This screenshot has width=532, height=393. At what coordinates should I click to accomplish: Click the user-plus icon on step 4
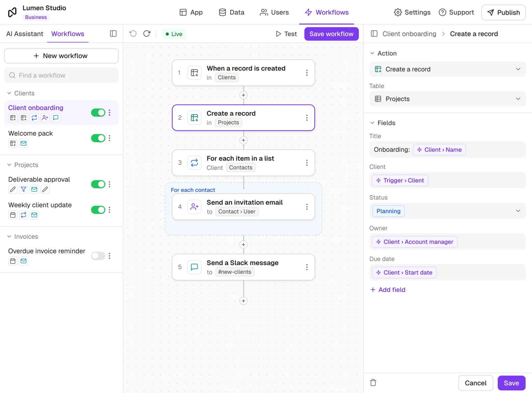[195, 207]
